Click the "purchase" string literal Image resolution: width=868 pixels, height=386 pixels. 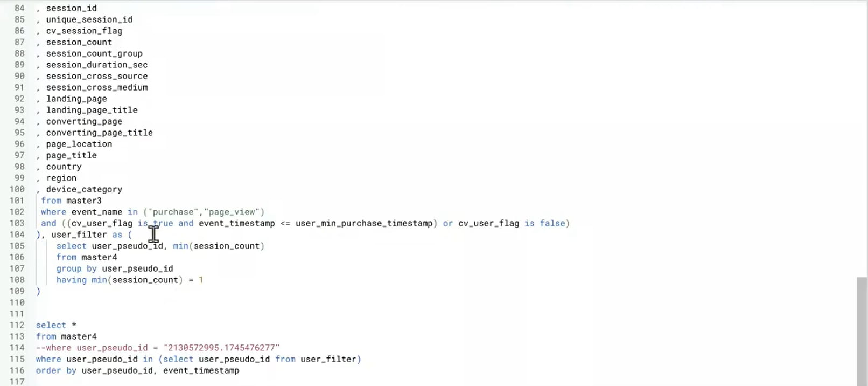pos(173,212)
